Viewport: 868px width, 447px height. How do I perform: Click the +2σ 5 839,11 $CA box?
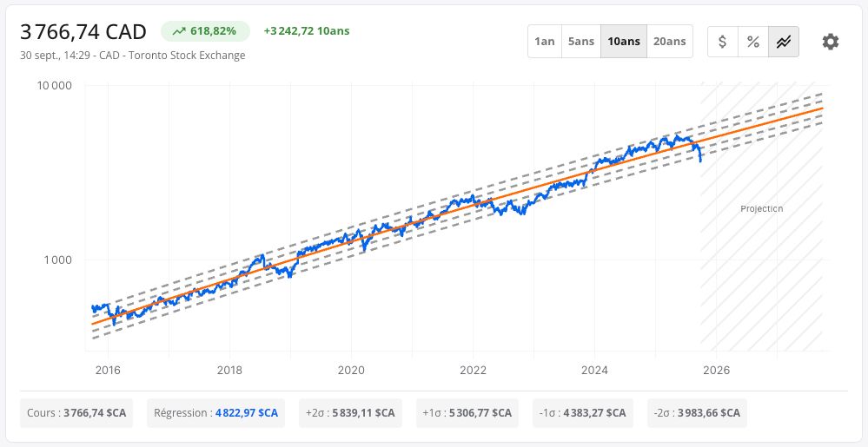(x=350, y=413)
